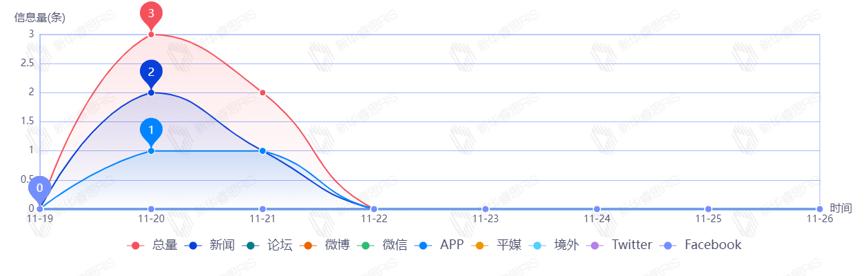The image size is (868, 276).
Task: Click the dark blue pin marker labeled 2
Action: click(151, 72)
